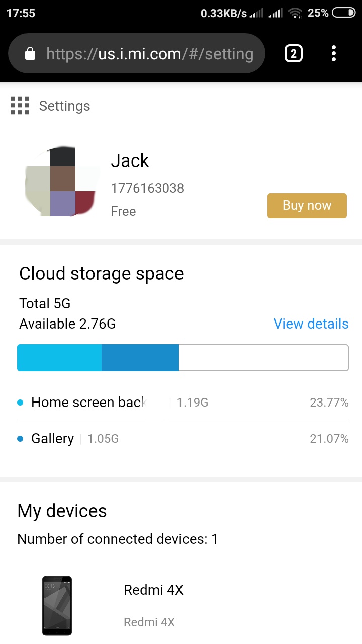Screen dimensions: 362x644
Task: Click the Buy now button
Action: [x=307, y=206]
